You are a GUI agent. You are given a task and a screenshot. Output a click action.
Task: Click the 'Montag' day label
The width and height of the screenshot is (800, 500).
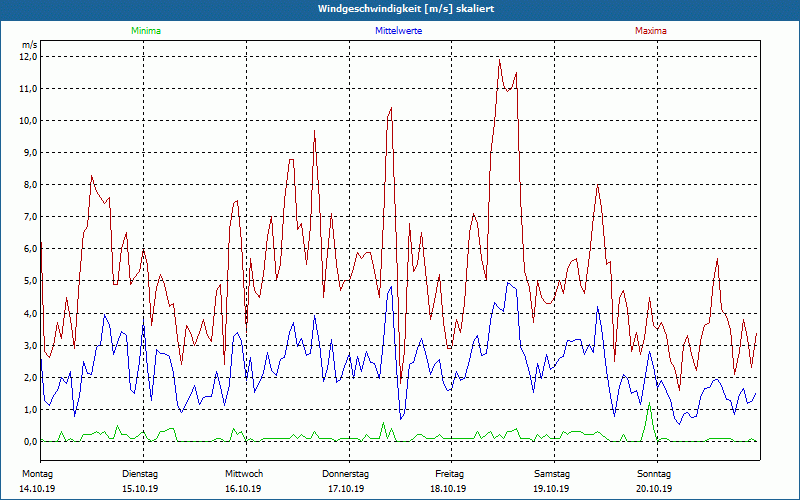tap(37, 474)
